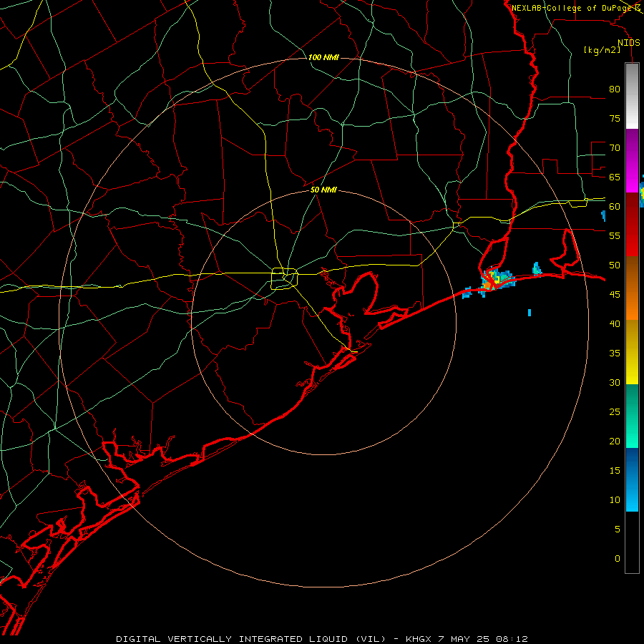Click the scale value "65"

615,177
